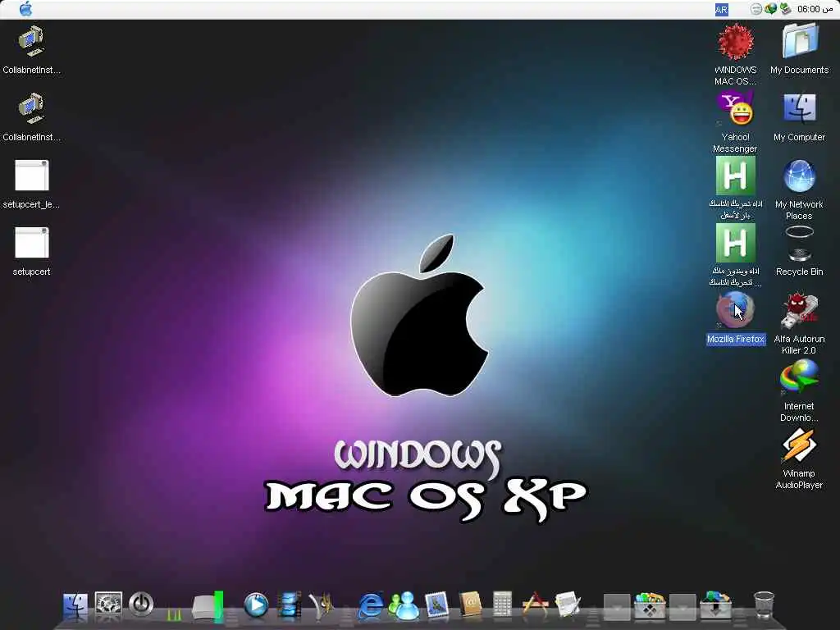Open the downloads stack with arrow in the dock

(x=715, y=606)
